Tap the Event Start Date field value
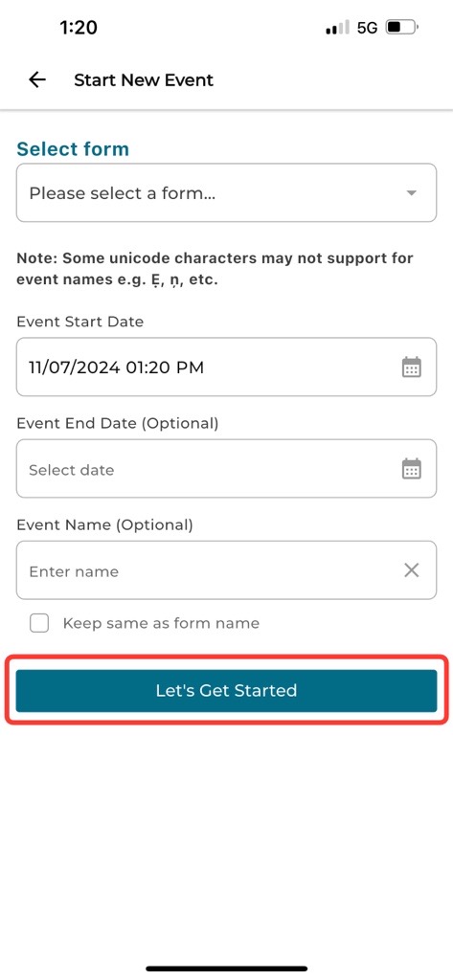453x980 pixels. pyautogui.click(x=117, y=367)
